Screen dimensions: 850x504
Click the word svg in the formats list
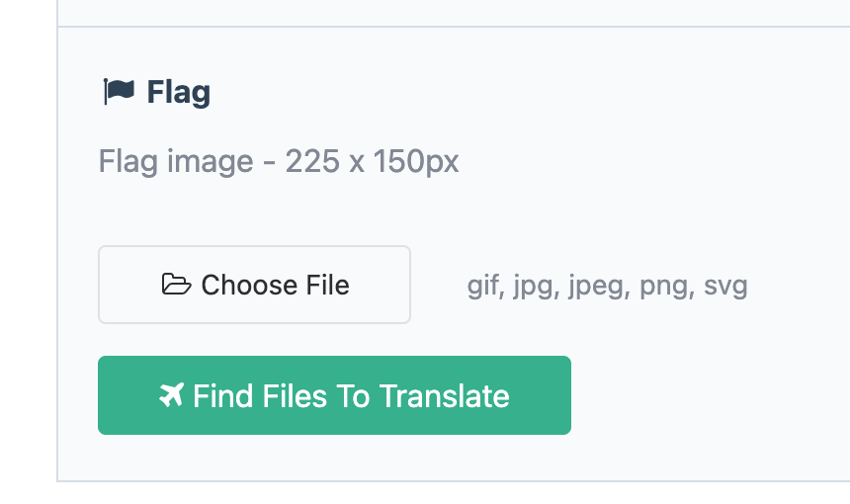tap(725, 287)
